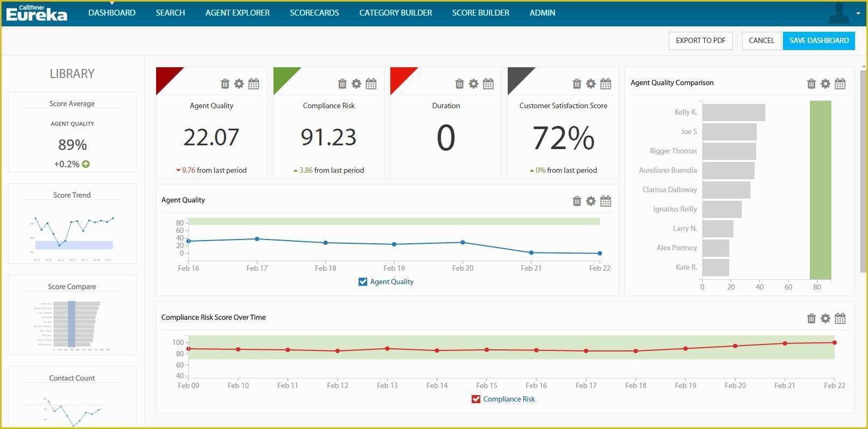The image size is (868, 429).
Task: Delete the Customer Satisfaction Score card
Action: coord(577,83)
